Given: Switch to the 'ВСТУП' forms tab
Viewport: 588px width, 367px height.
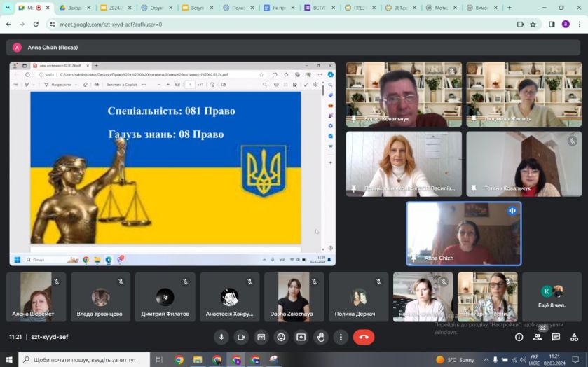Looking at the screenshot, I should (x=319, y=8).
